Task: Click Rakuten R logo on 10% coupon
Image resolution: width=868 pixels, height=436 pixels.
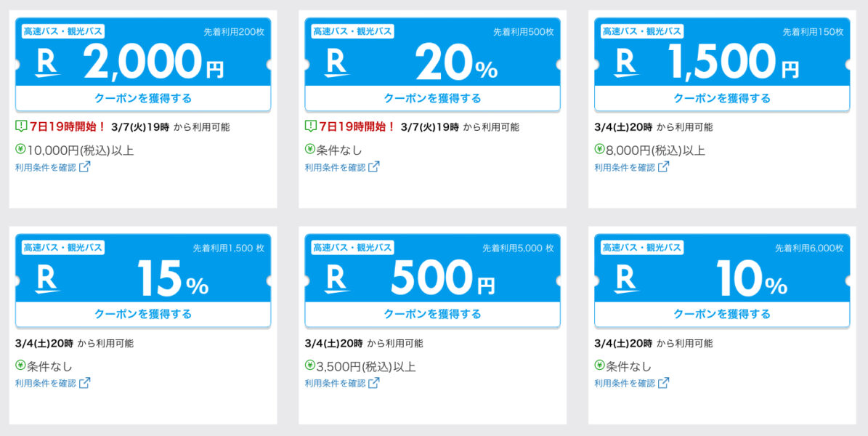Action: (626, 280)
